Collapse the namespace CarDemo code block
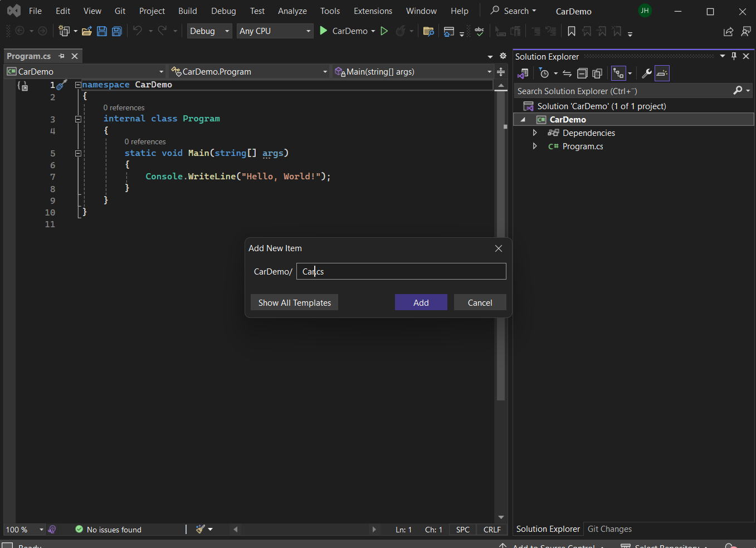Image resolution: width=756 pixels, height=548 pixels. point(78,85)
